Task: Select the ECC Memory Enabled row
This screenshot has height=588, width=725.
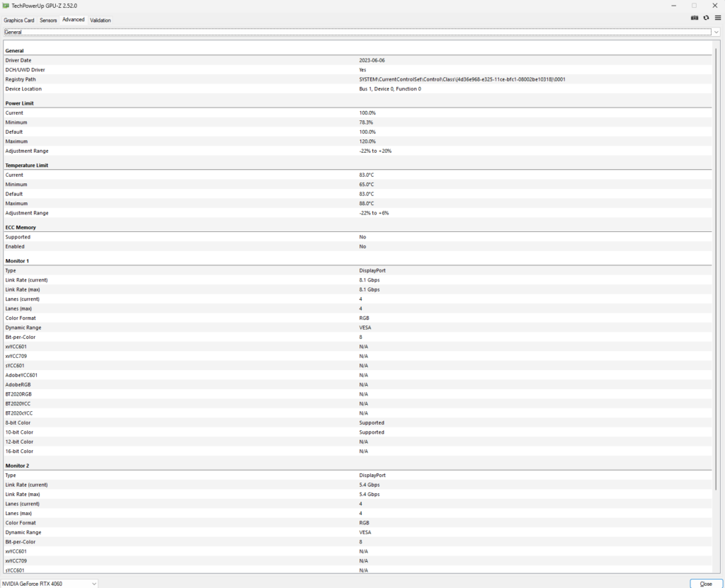Action: 358,246
